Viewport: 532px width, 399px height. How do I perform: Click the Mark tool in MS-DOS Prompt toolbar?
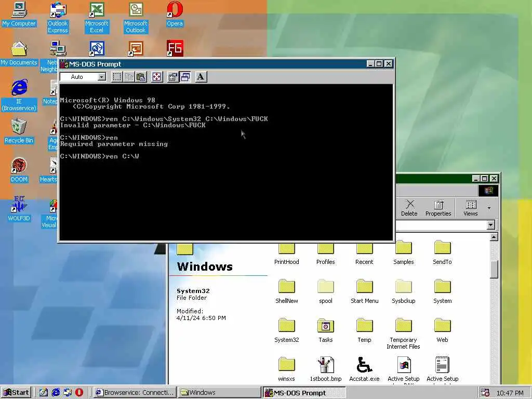117,77
